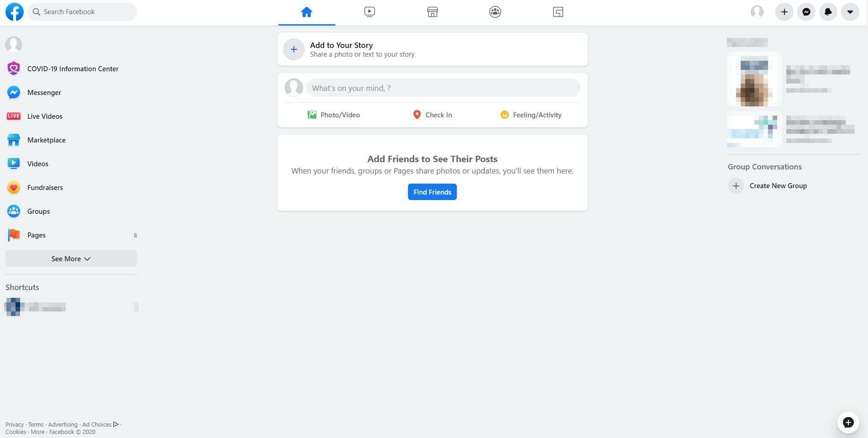This screenshot has height=438, width=868.
Task: Select Photo/Video post option
Action: [334, 115]
